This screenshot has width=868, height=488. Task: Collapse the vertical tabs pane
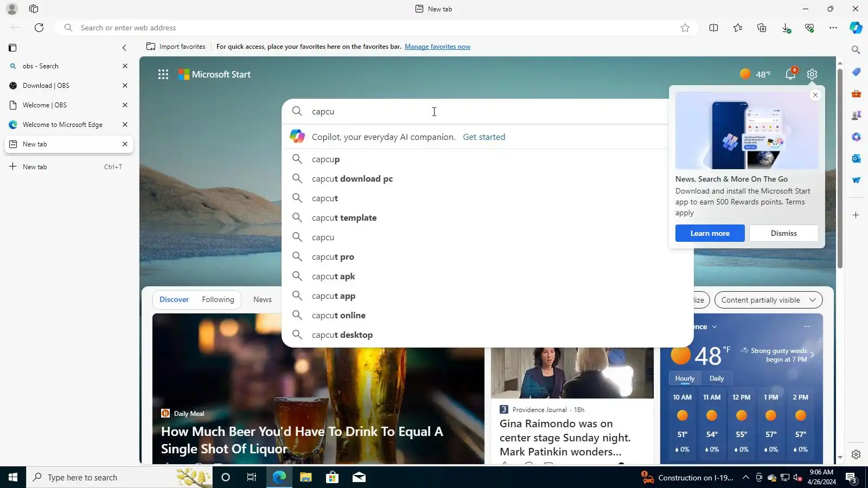click(124, 48)
